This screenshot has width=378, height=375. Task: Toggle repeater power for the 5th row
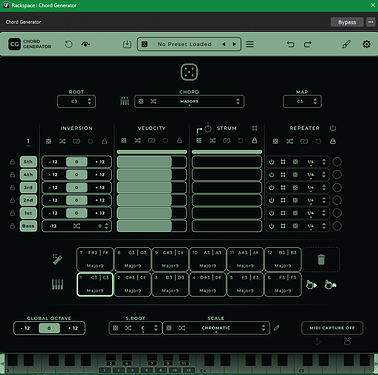point(272,162)
